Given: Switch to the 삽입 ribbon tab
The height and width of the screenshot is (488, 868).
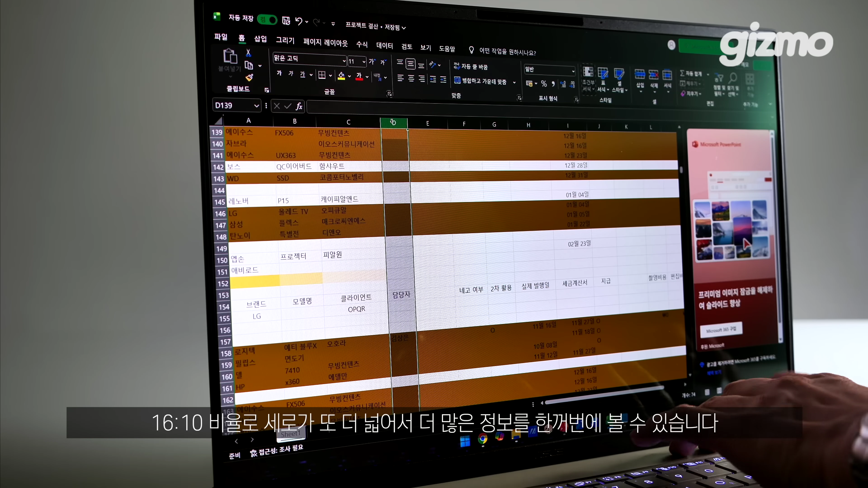Looking at the screenshot, I should click(x=260, y=39).
